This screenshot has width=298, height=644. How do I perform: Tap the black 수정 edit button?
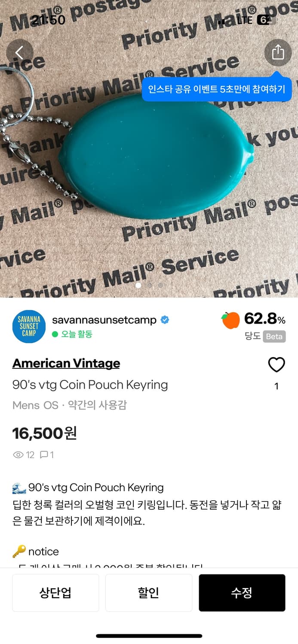click(242, 593)
